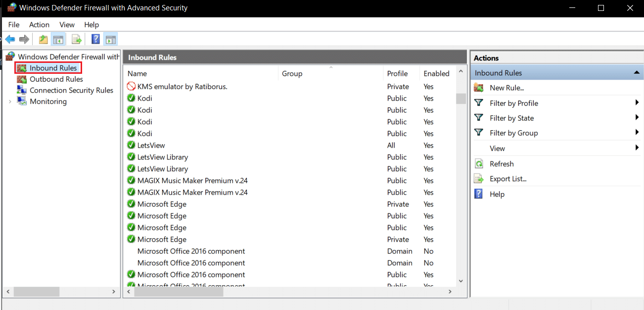Viewport: 644px width, 310px height.
Task: Click the green Refresh icon in Actions pane
Action: (x=478, y=164)
